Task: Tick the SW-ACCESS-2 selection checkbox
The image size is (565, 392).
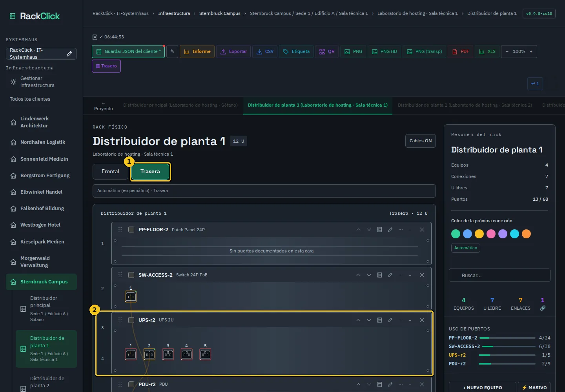Action: pos(131,275)
